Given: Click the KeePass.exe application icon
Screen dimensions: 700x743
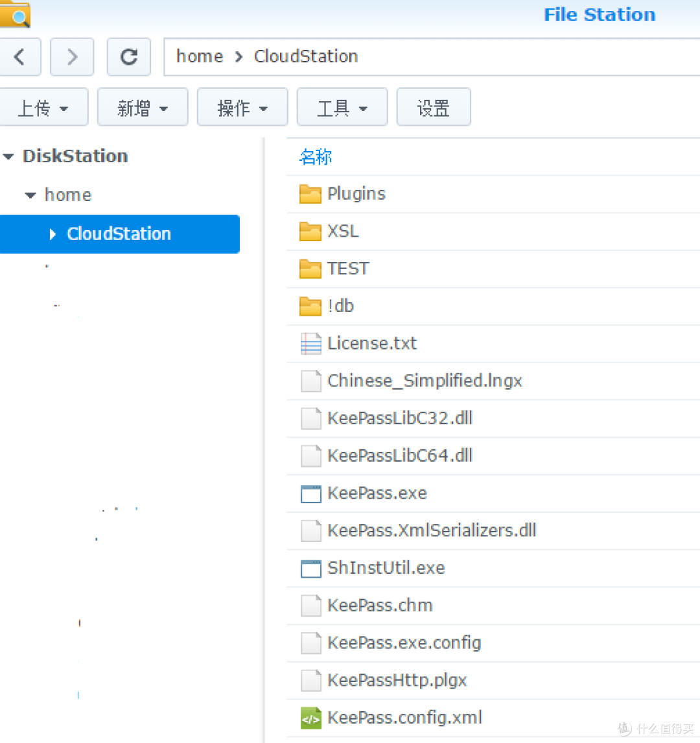Looking at the screenshot, I should pyautogui.click(x=311, y=494).
